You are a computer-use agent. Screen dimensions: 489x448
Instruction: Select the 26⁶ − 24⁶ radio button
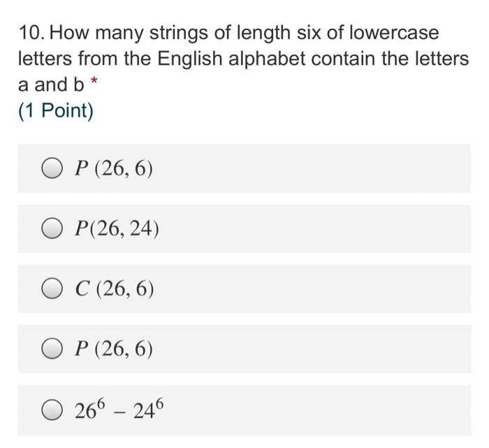click(52, 410)
